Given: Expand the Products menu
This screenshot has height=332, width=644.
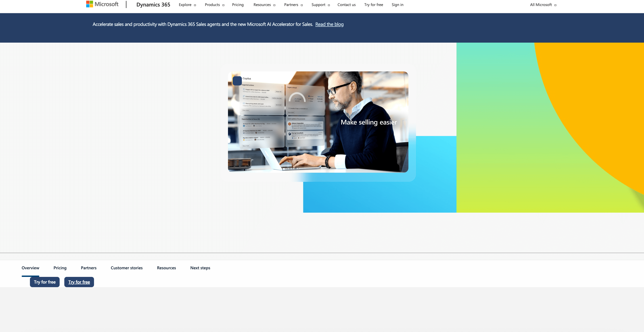Looking at the screenshot, I should 215,5.
